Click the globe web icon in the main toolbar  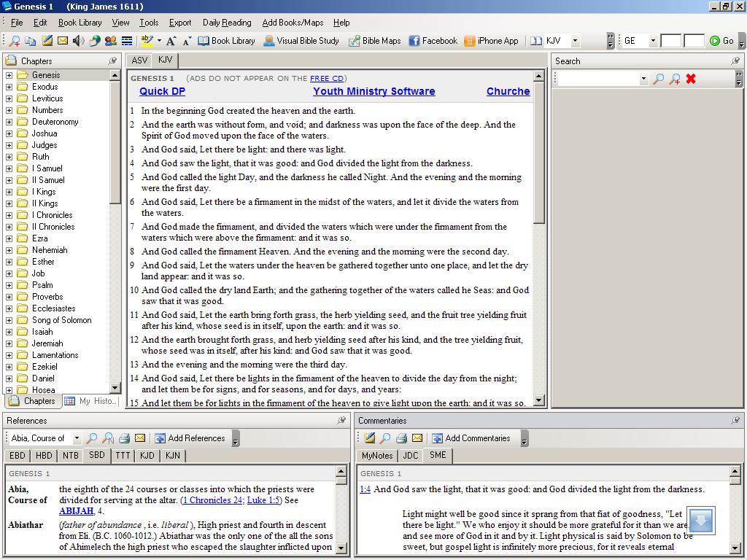(95, 41)
